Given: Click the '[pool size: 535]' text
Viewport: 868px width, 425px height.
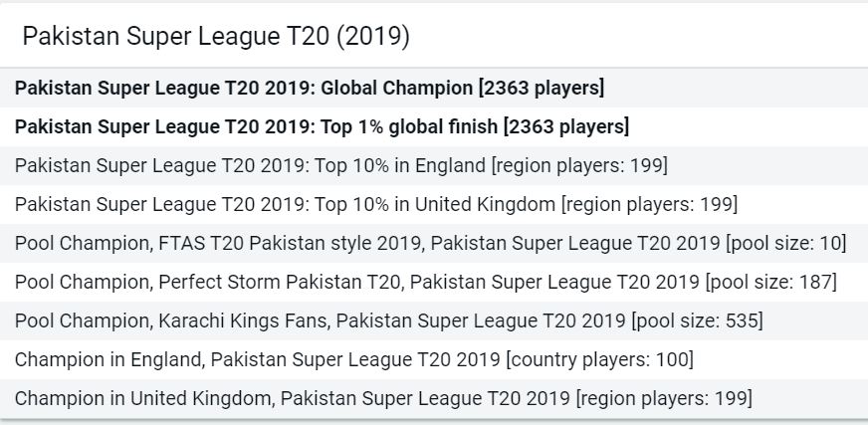Looking at the screenshot, I should [x=698, y=320].
